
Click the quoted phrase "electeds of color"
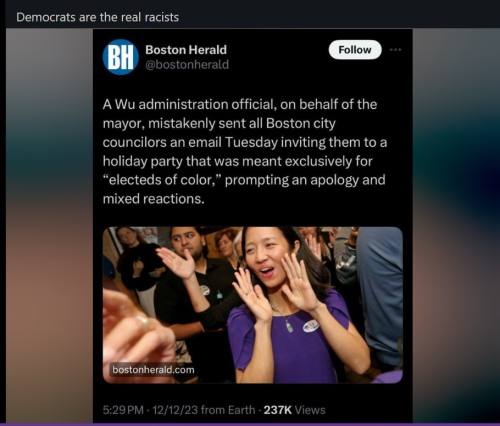160,180
